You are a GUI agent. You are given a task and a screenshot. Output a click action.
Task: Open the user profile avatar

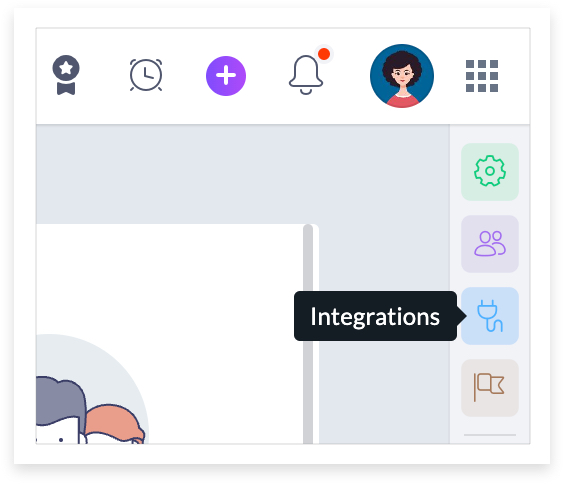click(402, 76)
